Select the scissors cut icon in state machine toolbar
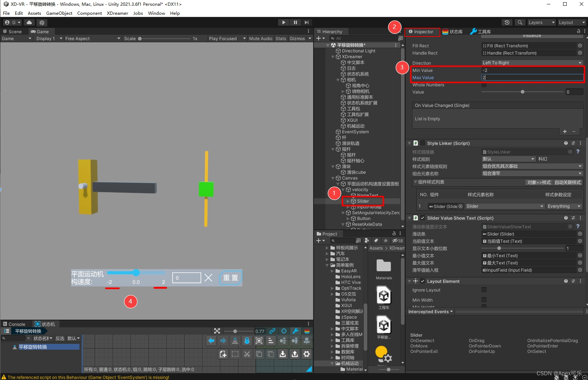588x380 pixels. 247,354
